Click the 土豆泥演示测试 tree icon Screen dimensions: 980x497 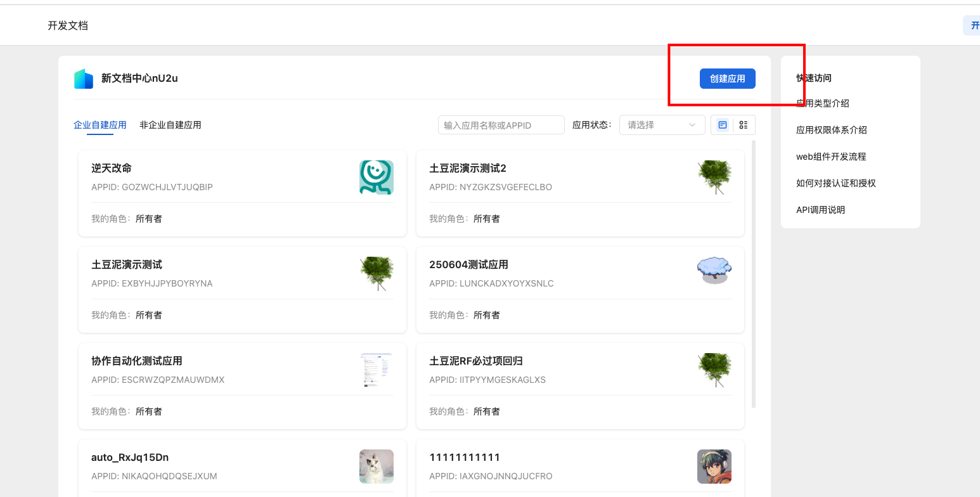[377, 274]
